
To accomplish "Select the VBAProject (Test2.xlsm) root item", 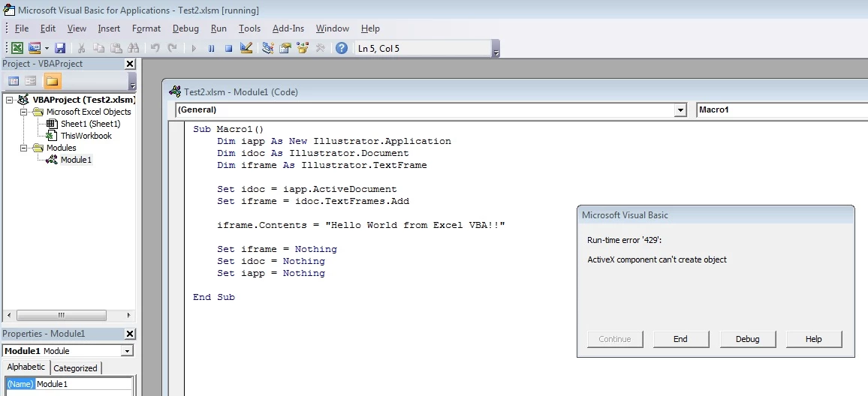I will [x=83, y=100].
